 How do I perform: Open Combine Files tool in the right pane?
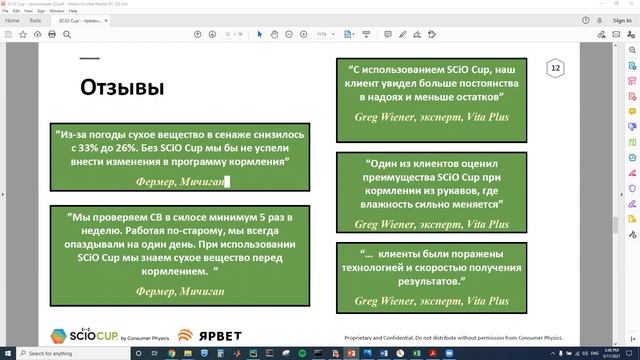632,127
